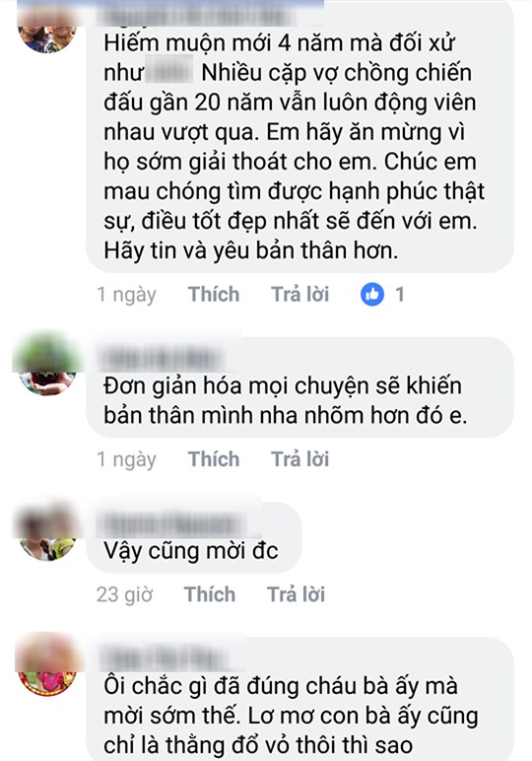Reply to the "Vậy cũng mời đc" comment
Viewport: 532px width, 761px height.
coord(296,594)
